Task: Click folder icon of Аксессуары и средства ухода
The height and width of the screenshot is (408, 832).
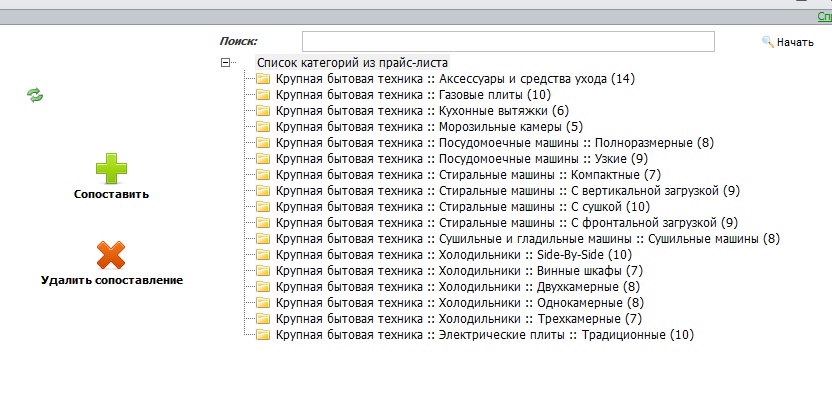Action: click(263, 79)
